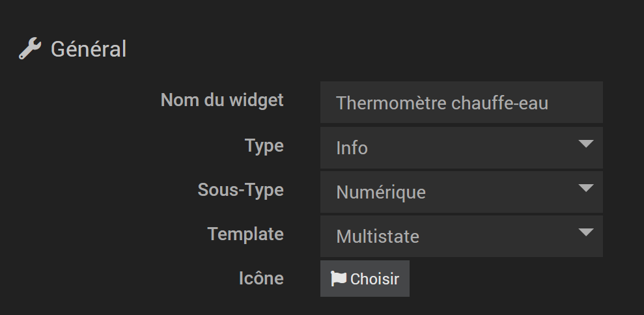Click the Icône field label

[x=261, y=278]
